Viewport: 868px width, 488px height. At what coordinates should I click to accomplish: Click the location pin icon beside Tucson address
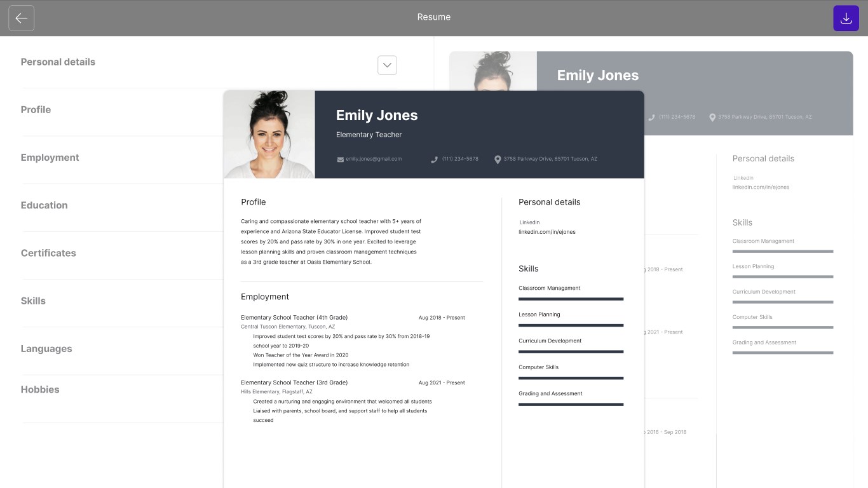coord(498,159)
